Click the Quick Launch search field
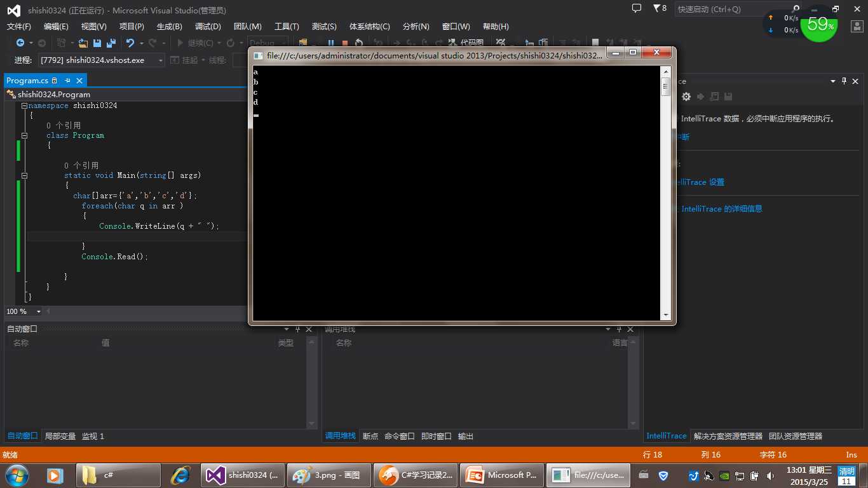This screenshot has width=868, height=488. coord(732,9)
